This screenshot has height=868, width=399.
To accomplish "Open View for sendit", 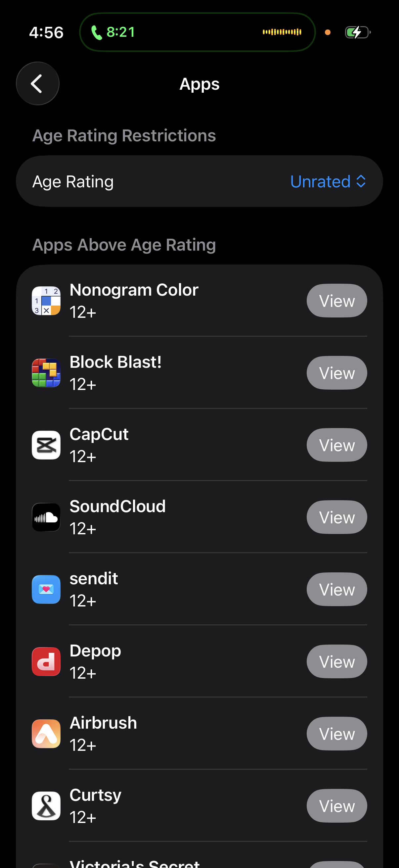I will [336, 589].
